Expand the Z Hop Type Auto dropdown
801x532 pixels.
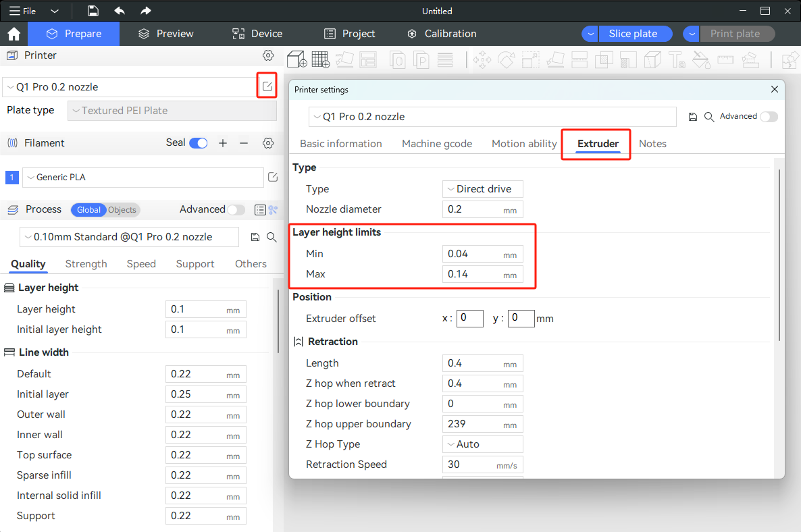coord(482,444)
